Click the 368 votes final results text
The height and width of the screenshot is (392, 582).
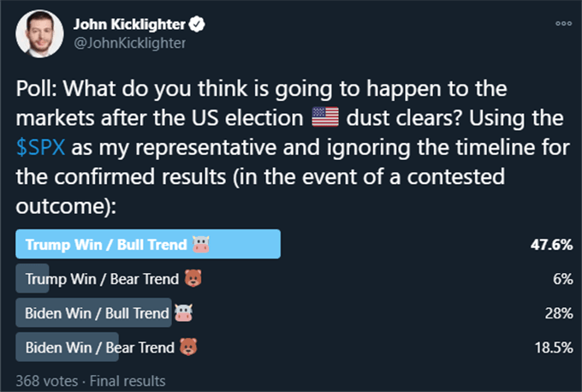pos(91,381)
